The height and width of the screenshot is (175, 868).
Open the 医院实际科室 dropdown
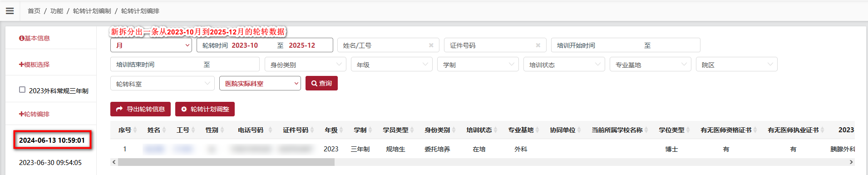[260, 83]
